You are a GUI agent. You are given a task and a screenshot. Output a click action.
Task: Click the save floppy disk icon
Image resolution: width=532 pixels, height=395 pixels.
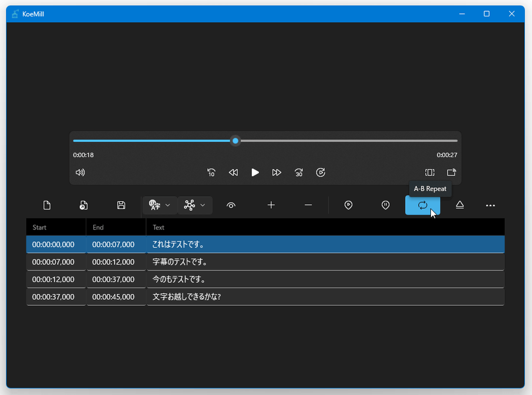121,205
